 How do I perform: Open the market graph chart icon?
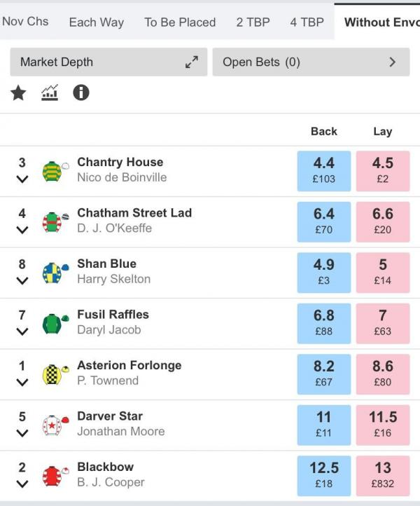50,93
